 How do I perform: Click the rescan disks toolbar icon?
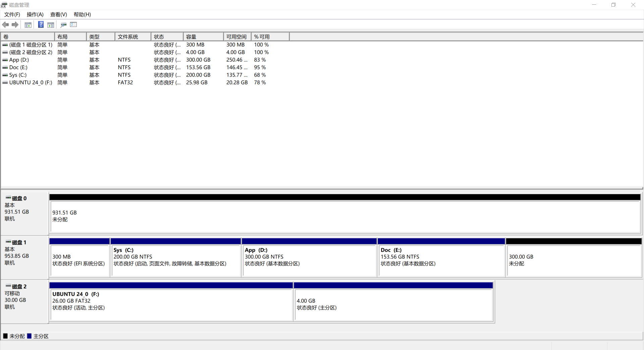63,25
